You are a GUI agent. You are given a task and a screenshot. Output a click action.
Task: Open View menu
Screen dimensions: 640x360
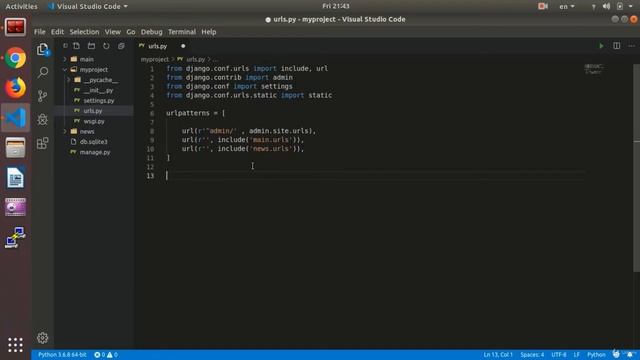tap(113, 32)
